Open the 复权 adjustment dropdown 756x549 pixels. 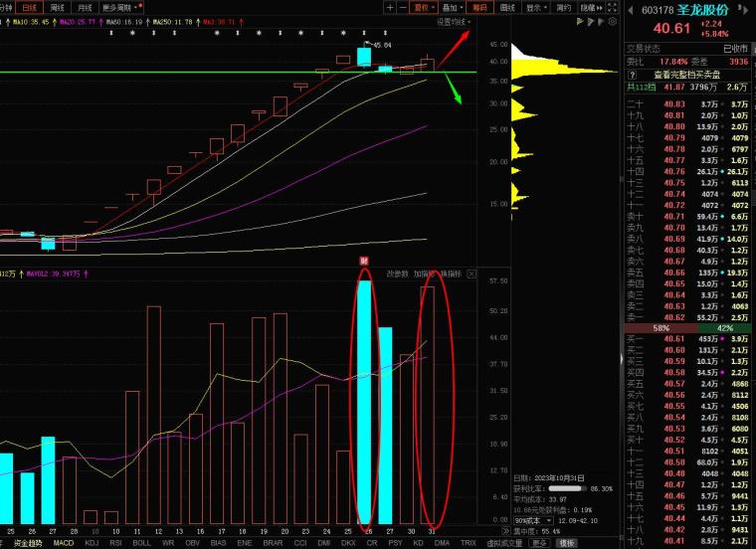(x=424, y=7)
